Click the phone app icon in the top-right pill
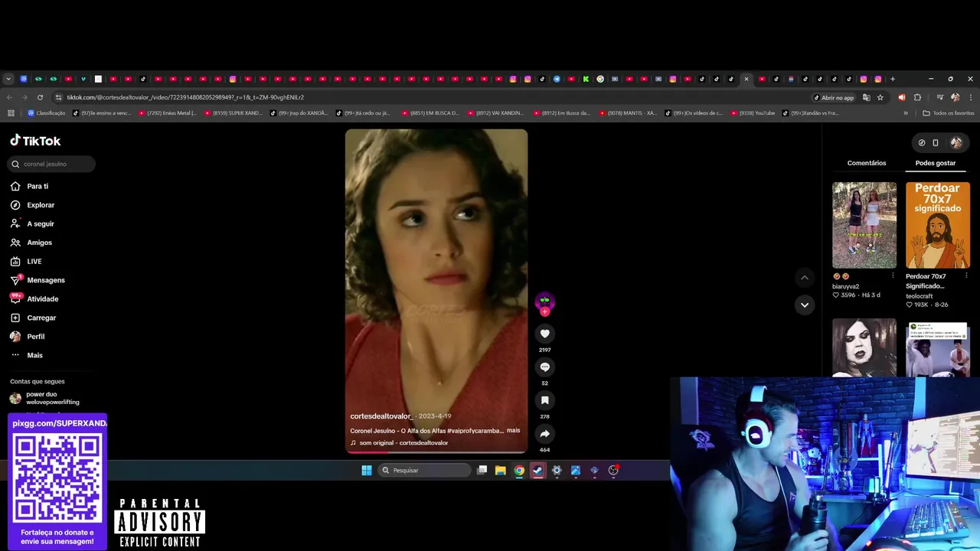This screenshot has width=980, height=551. (x=936, y=142)
